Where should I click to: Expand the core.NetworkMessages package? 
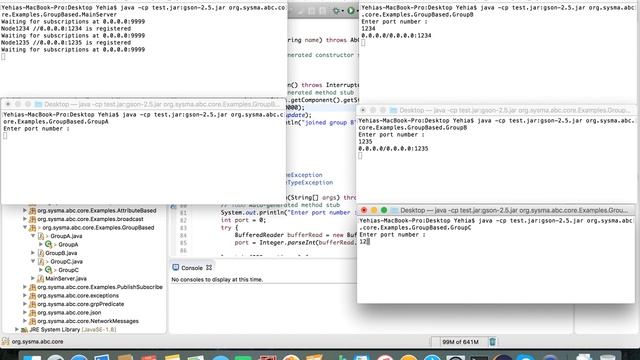(25, 321)
